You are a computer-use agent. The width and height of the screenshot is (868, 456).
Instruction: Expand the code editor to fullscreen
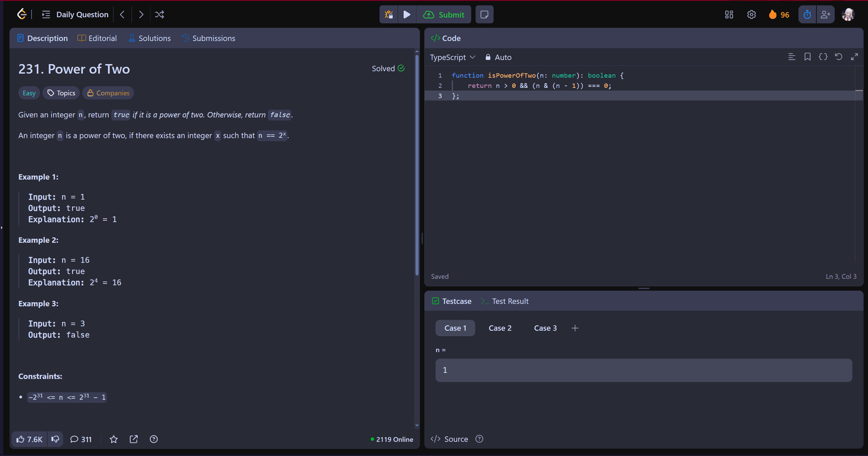pos(855,57)
